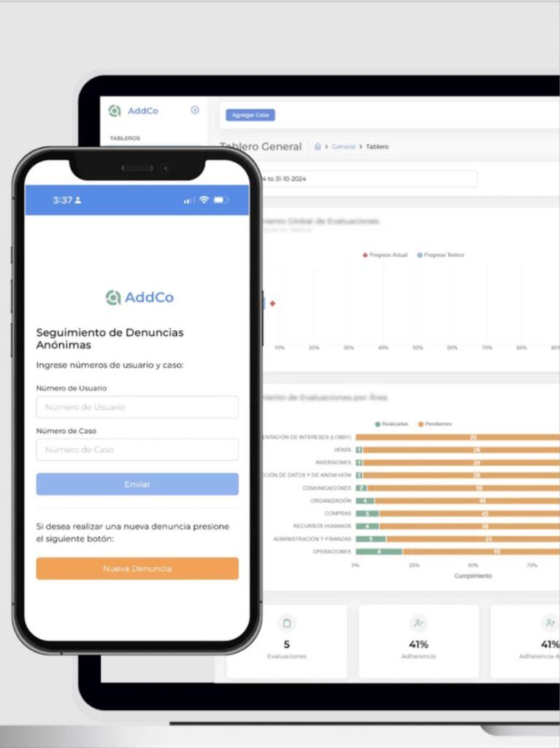Click the Seguimiento de Denuncias Anónimas heading
This screenshot has width=560, height=748.
(110, 339)
